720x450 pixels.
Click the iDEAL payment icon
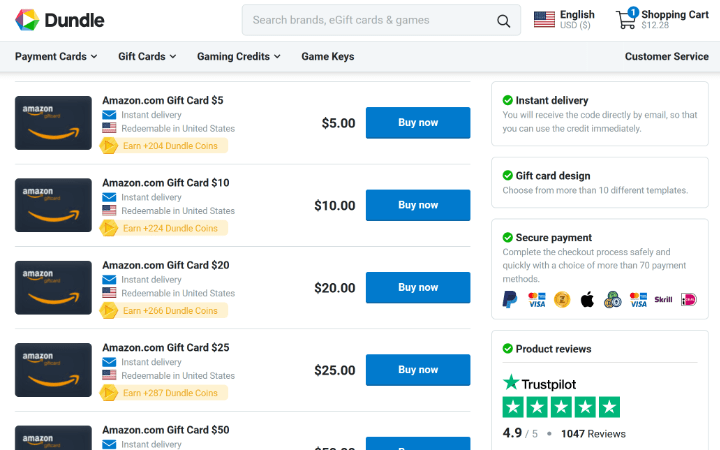(688, 300)
